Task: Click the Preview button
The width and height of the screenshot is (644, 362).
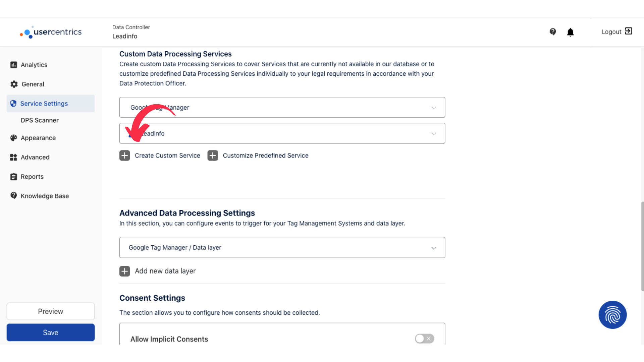Action: (50, 311)
